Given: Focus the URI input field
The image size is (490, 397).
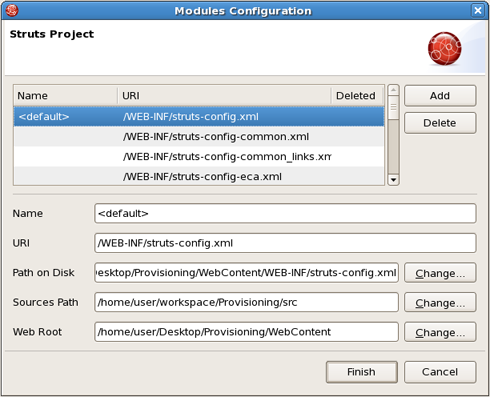Looking at the screenshot, I should coord(285,243).
